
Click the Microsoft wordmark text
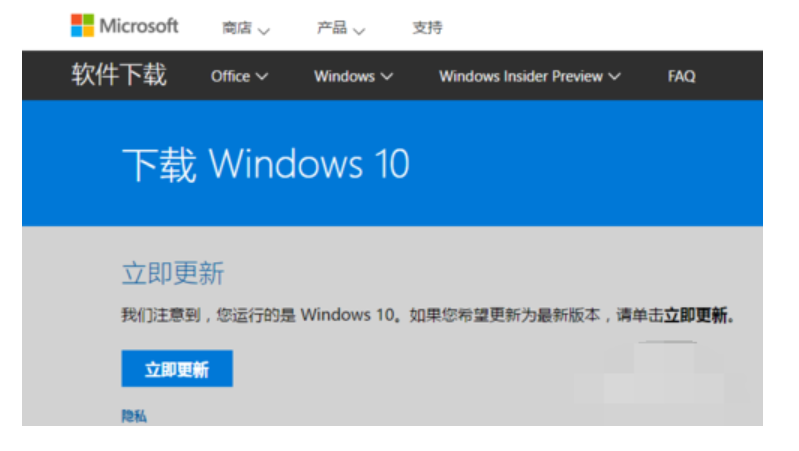click(139, 26)
